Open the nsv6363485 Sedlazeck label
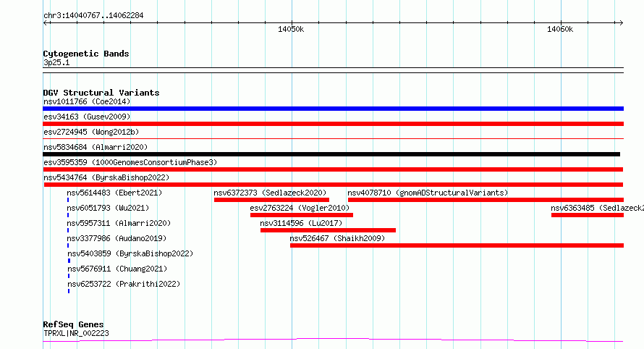 click(x=597, y=208)
